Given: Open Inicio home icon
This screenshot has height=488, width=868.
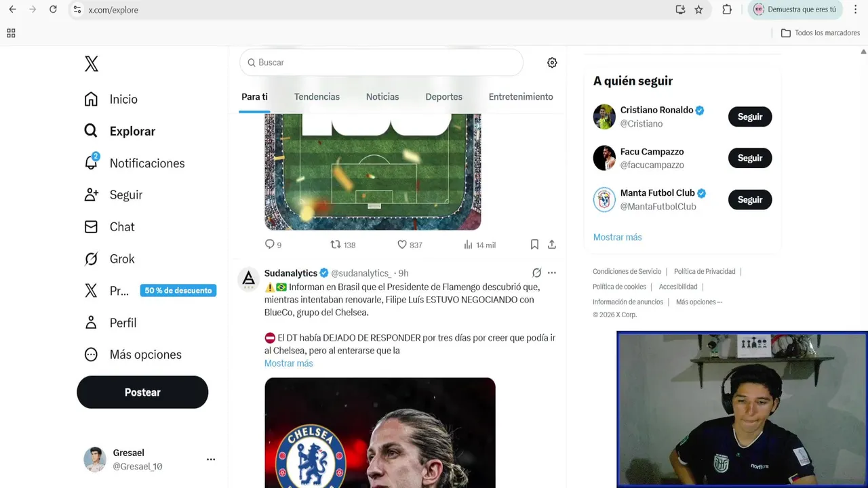Looking at the screenshot, I should click(91, 99).
